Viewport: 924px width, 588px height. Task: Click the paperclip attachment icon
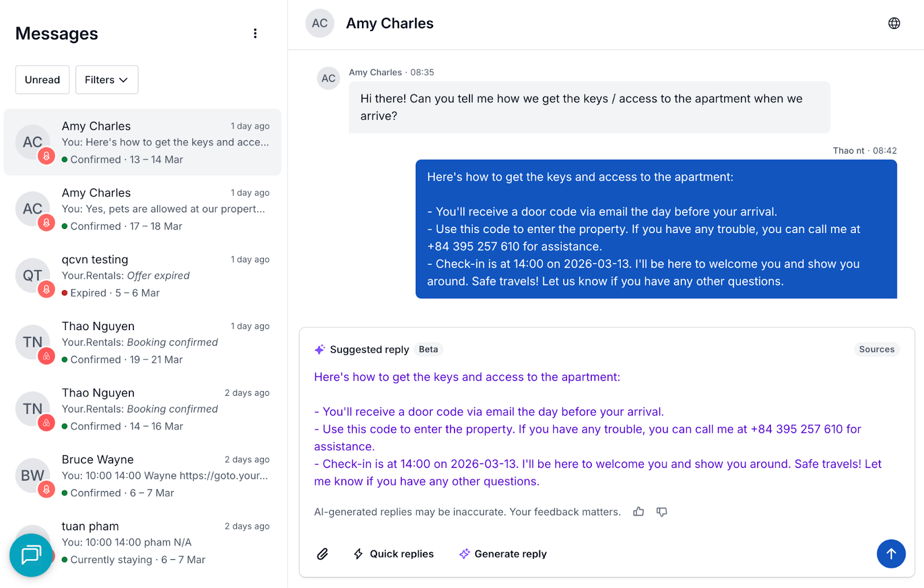(x=323, y=554)
